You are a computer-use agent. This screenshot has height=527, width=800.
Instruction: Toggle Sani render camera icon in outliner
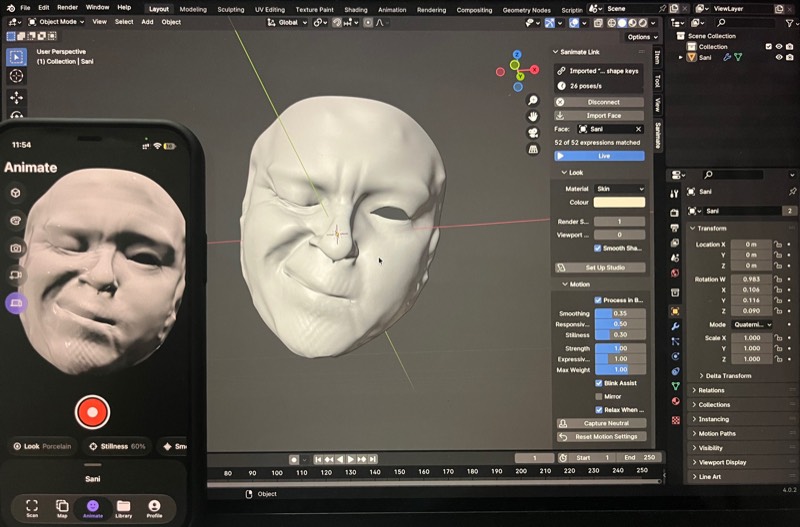[x=790, y=58]
